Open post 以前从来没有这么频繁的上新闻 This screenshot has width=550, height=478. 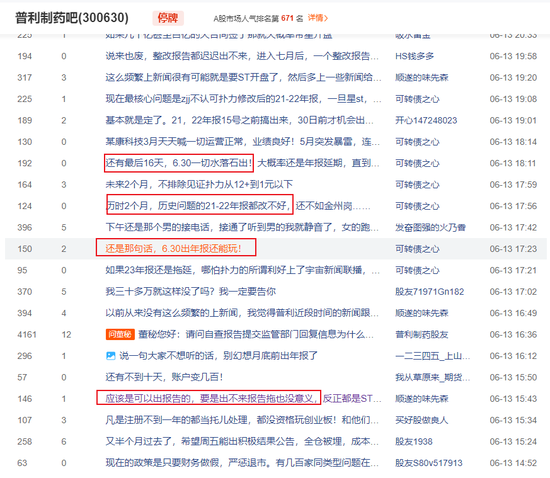click(x=242, y=313)
